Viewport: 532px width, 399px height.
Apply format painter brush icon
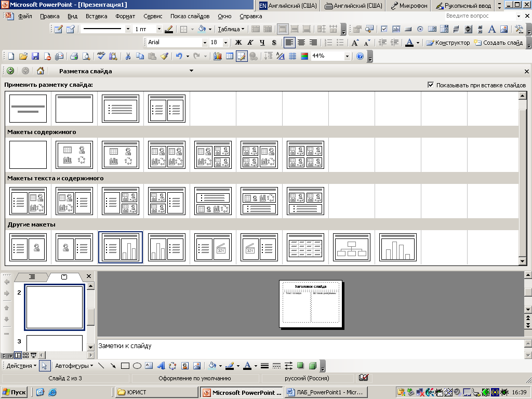(x=164, y=56)
